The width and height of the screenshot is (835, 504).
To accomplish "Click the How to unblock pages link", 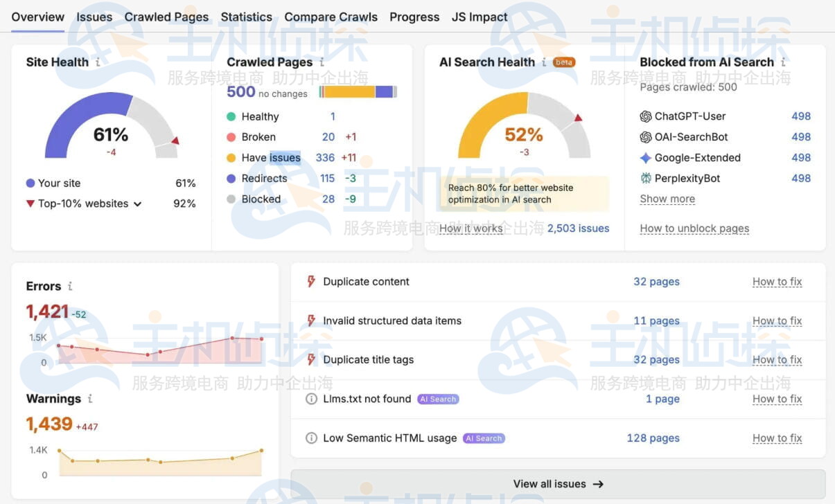I will point(694,228).
